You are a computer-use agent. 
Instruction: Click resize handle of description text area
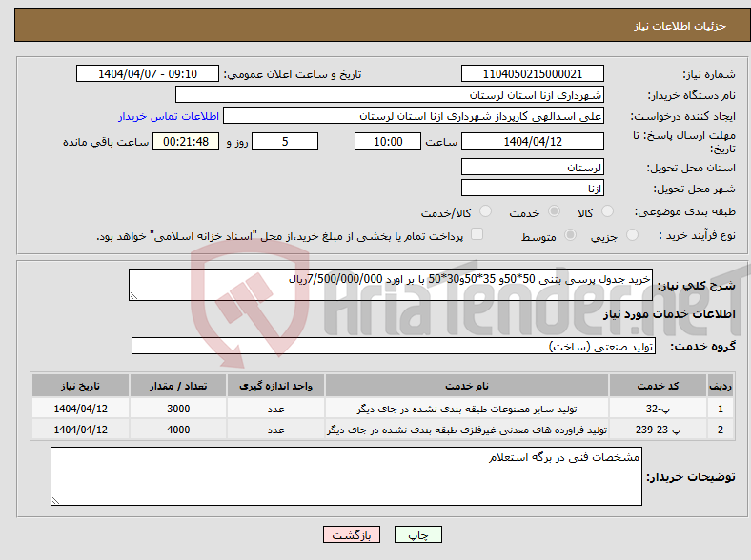point(133,296)
